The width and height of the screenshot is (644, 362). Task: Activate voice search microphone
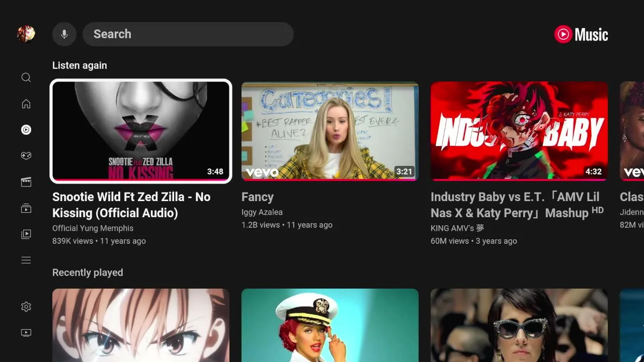point(64,34)
